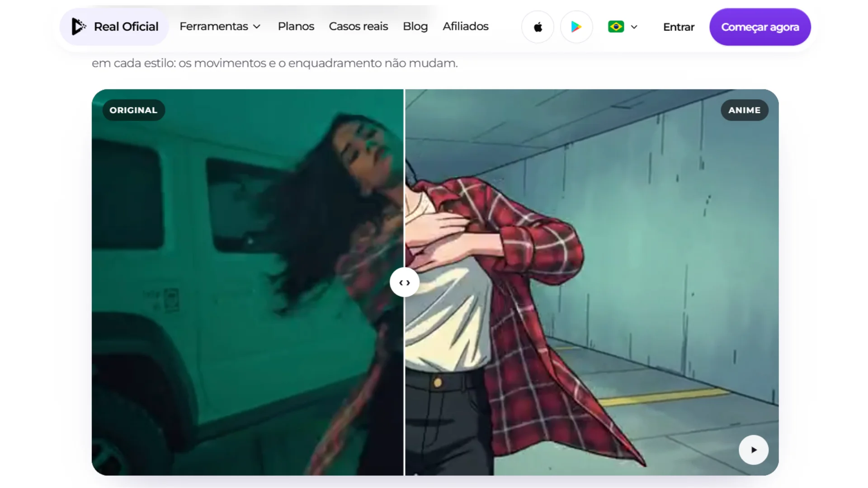Click the Real Oficial logo icon

[79, 27]
